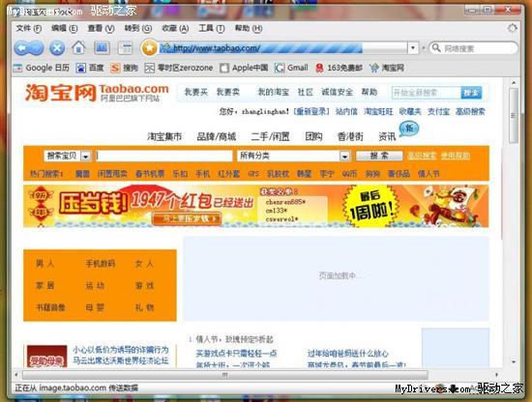
Task: Click the magnifier icon in the web search box
Action: 436,47
